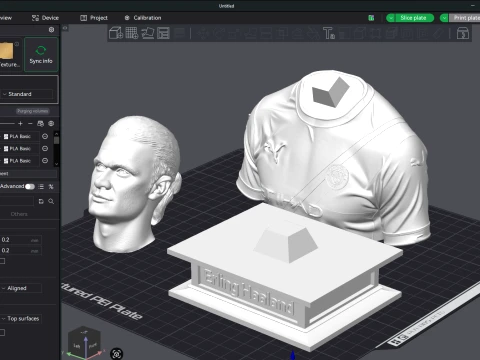Click the Auto orient toolbar icon

tap(148, 33)
